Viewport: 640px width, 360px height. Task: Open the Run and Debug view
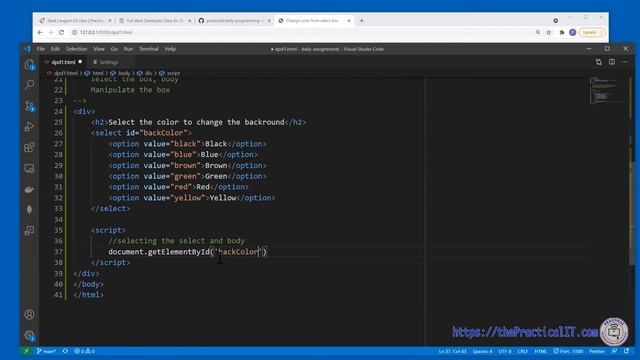pyautogui.click(x=29, y=127)
